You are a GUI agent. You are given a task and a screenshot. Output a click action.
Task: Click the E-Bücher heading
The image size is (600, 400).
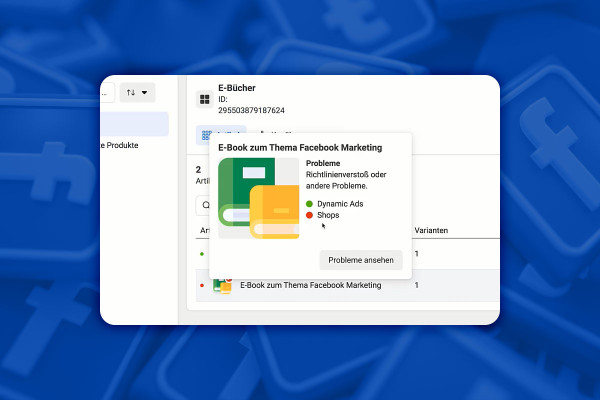[237, 88]
